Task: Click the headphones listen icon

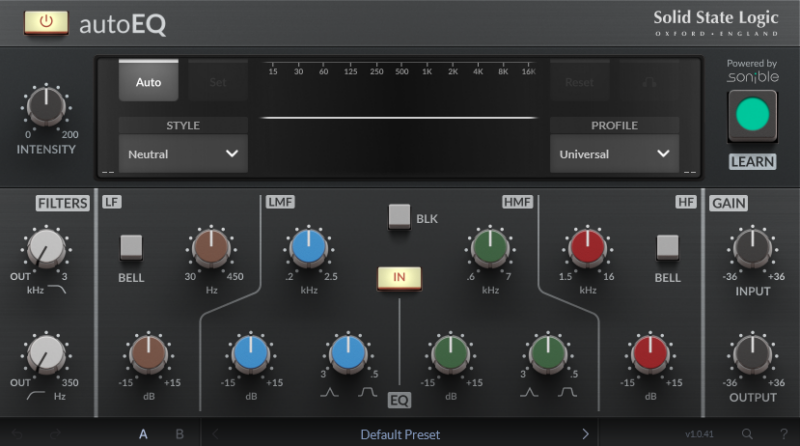Action: 648,83
